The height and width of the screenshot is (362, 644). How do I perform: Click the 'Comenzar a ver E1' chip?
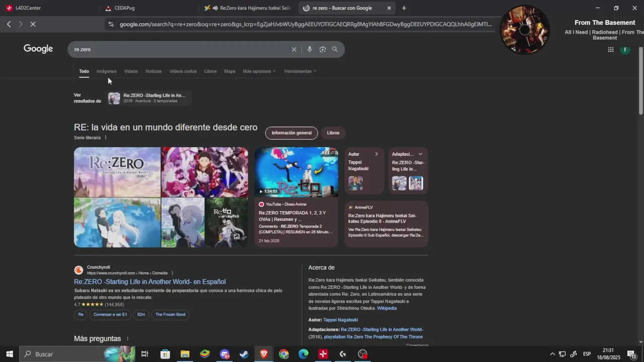[x=110, y=315]
